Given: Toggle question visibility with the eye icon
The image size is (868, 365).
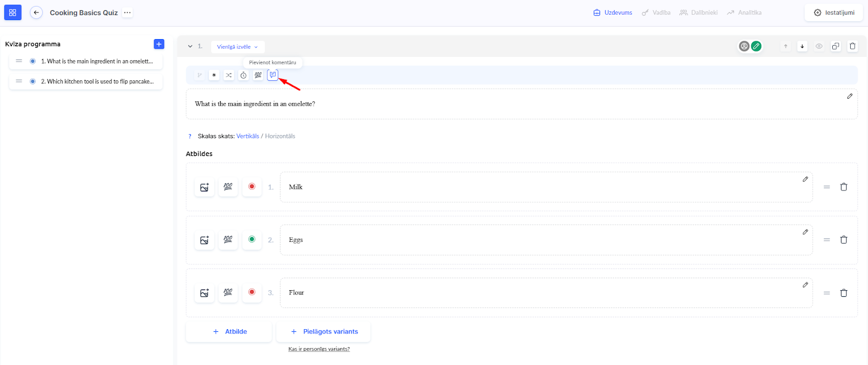Looking at the screenshot, I should point(819,46).
